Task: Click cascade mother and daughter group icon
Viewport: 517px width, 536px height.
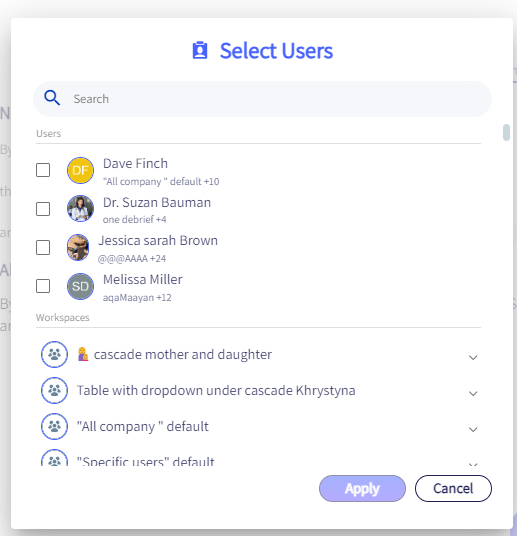Action: [54, 354]
